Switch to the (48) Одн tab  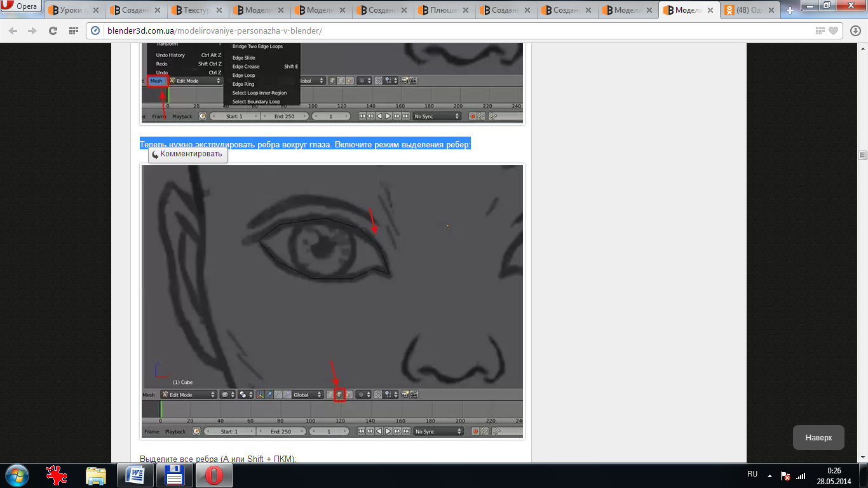pyautogui.click(x=751, y=10)
